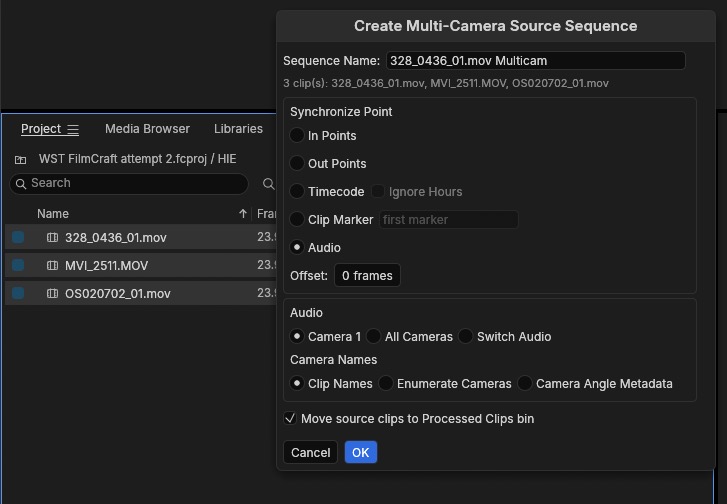Select In Points synchronize option

coord(297,135)
